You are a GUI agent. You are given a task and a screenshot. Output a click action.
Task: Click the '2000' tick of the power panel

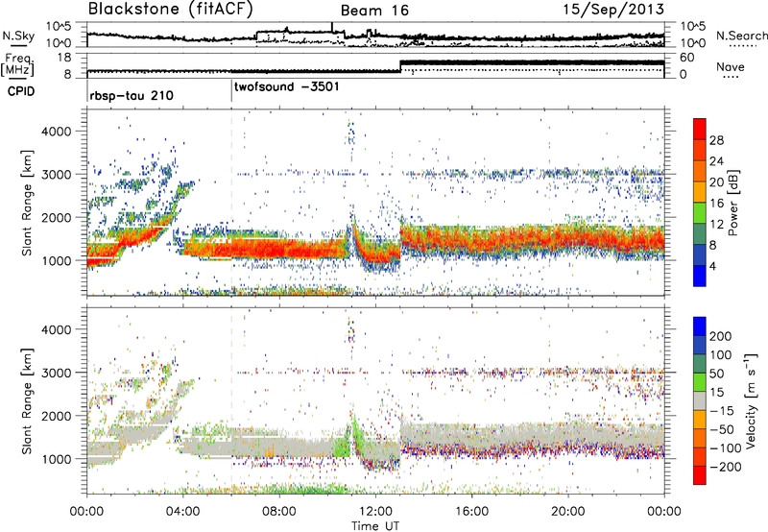coord(56,217)
